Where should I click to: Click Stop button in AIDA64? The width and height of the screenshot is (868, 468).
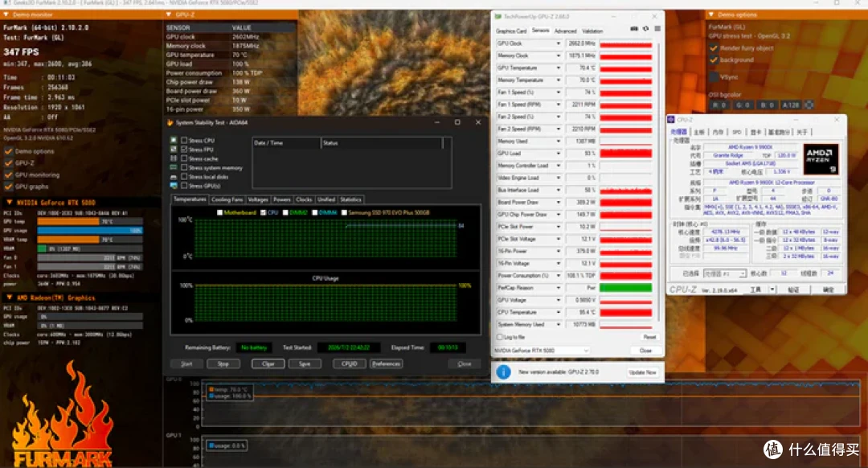(x=223, y=364)
